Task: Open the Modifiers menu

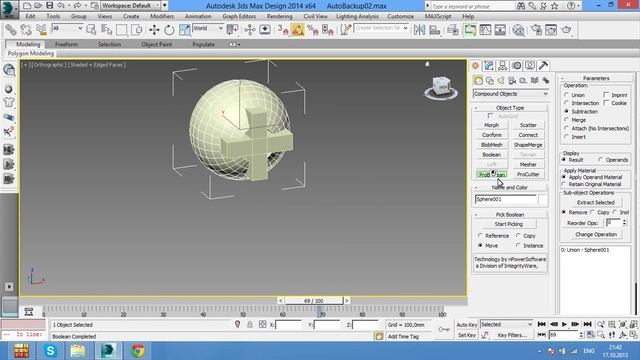Action: click(x=162, y=16)
